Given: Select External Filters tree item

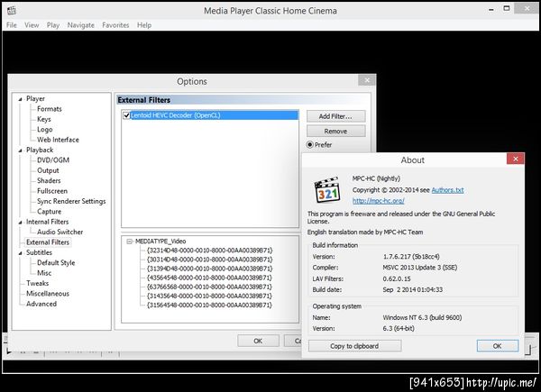Looking at the screenshot, I should 48,242.
